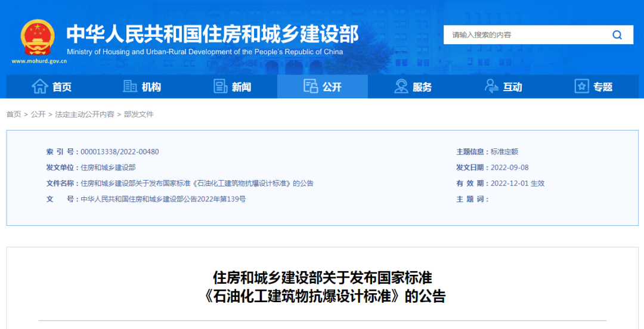Click the www.mohurd.gov.cn site address text
Image resolution: width=644 pixels, height=329 pixels.
[x=39, y=61]
